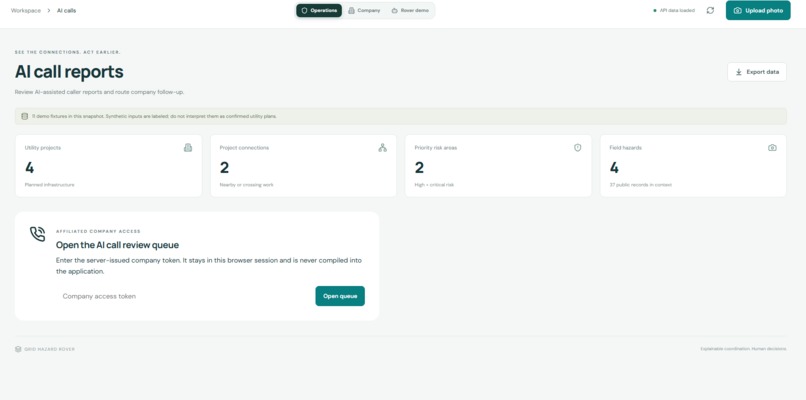The width and height of the screenshot is (806, 400).
Task: Open the Rover demo tab
Action: [x=410, y=10]
